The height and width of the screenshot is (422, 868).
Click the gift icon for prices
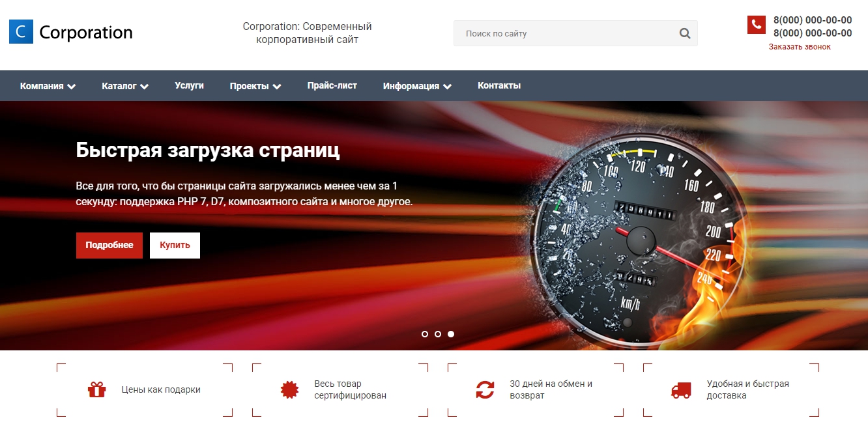[x=96, y=389]
